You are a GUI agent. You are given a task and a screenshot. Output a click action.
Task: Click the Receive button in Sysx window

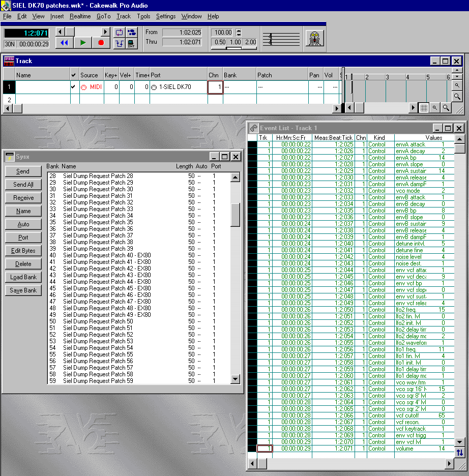point(23,198)
